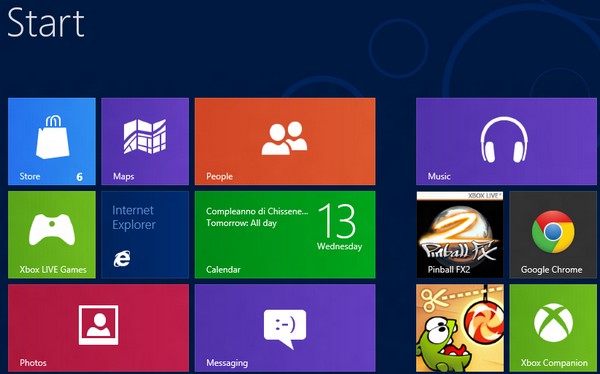
Task: Click the Store update count 6
Action: tap(80, 177)
